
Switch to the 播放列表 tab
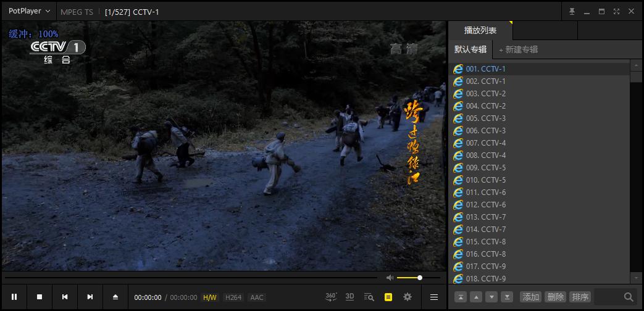click(x=480, y=30)
